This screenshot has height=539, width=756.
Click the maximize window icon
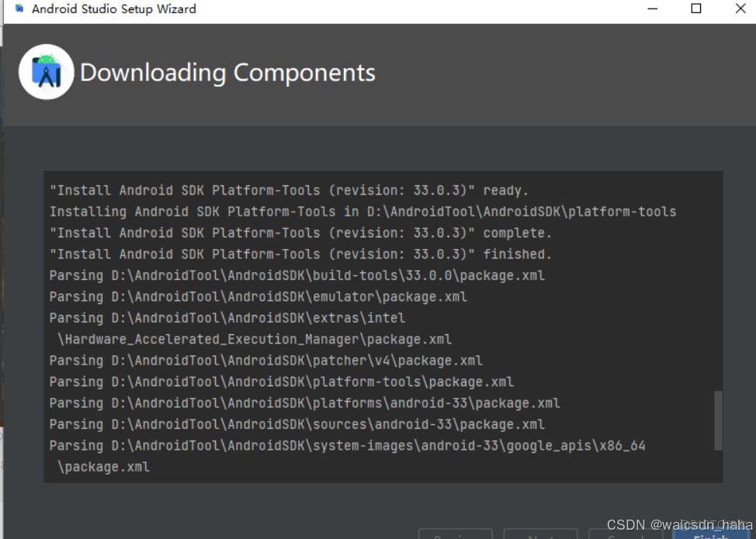click(x=695, y=9)
